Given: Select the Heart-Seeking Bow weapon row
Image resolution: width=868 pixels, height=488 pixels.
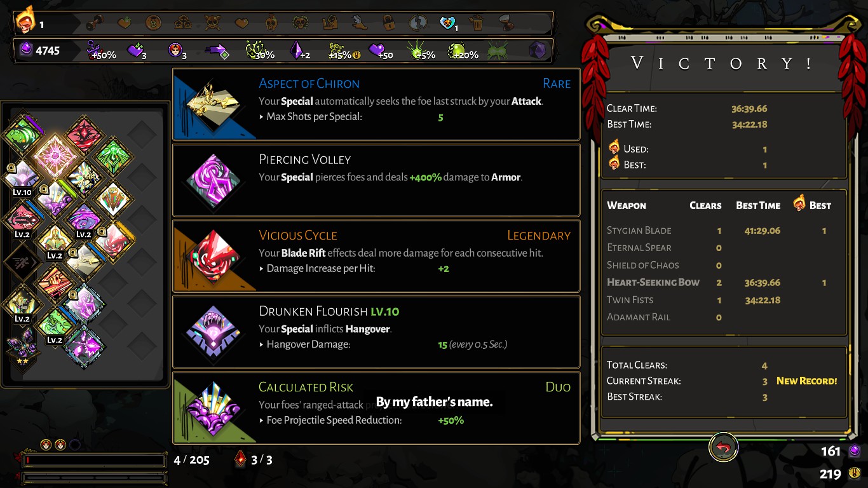Looking at the screenshot, I should 723,282.
